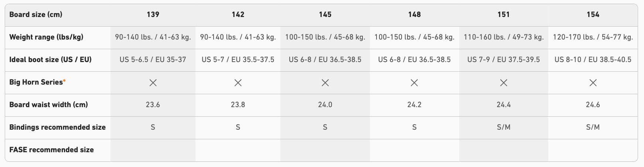The height and width of the screenshot is (167, 644).
Task: Select the 139 board size column header
Action: click(153, 15)
